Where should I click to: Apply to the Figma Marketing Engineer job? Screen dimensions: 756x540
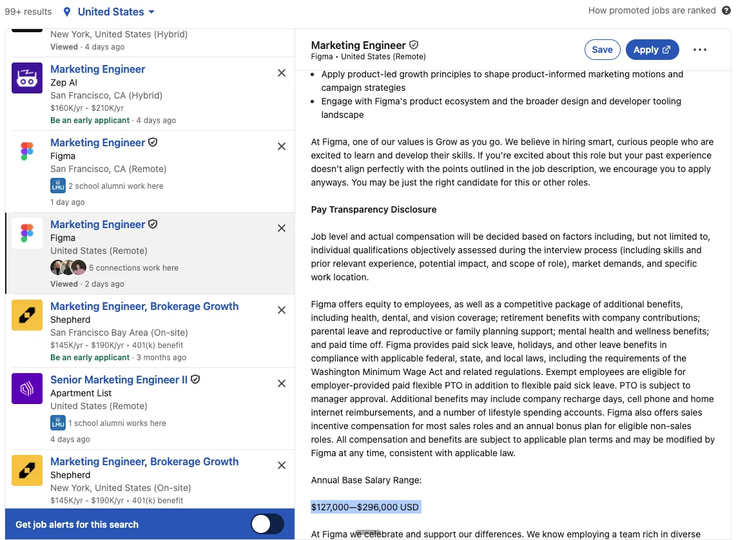tap(652, 50)
